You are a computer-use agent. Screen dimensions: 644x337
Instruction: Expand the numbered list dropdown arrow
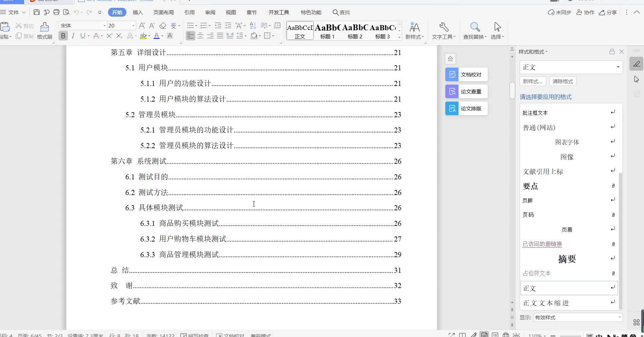click(209, 26)
